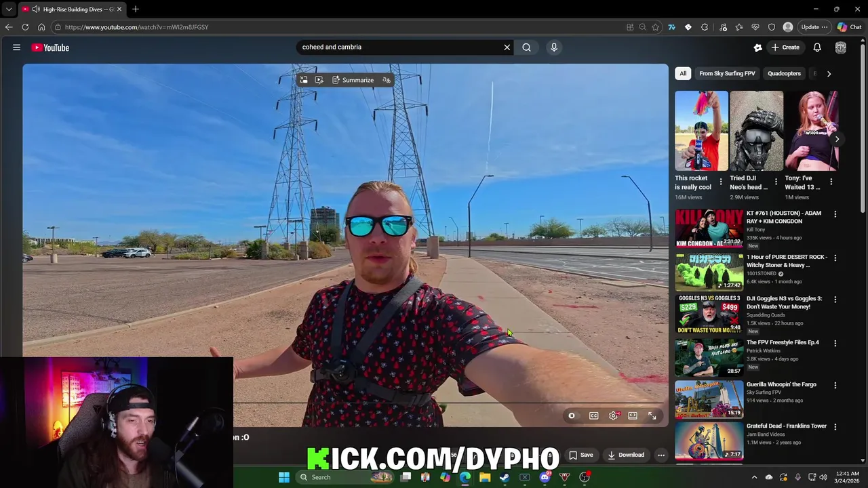
Task: Switch to the High-Rise Building Dives tab
Action: pos(71,9)
